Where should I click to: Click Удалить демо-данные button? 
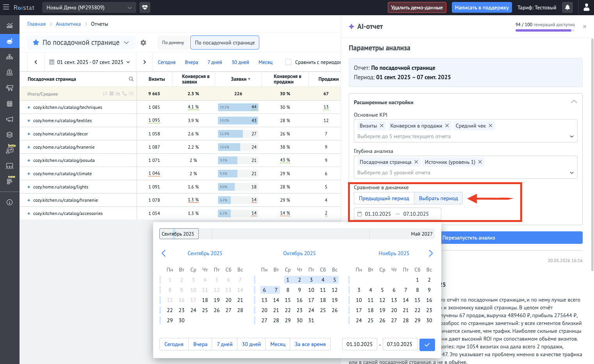pos(417,7)
